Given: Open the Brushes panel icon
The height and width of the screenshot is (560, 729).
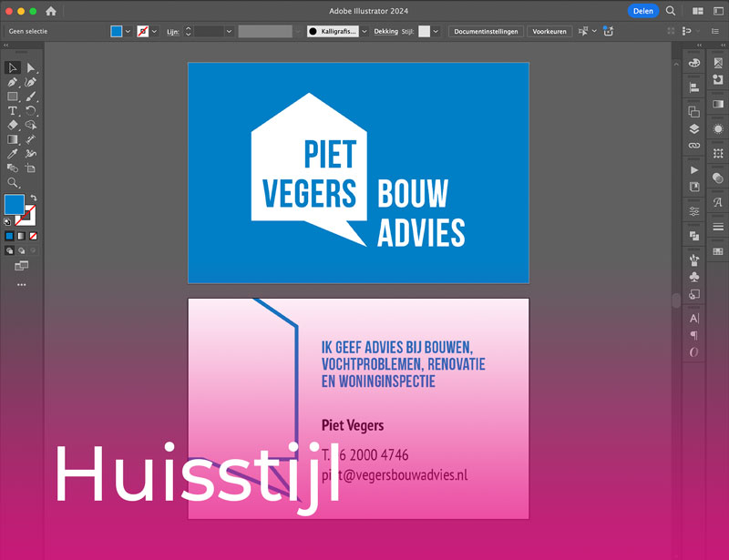Looking at the screenshot, I should (x=694, y=260).
